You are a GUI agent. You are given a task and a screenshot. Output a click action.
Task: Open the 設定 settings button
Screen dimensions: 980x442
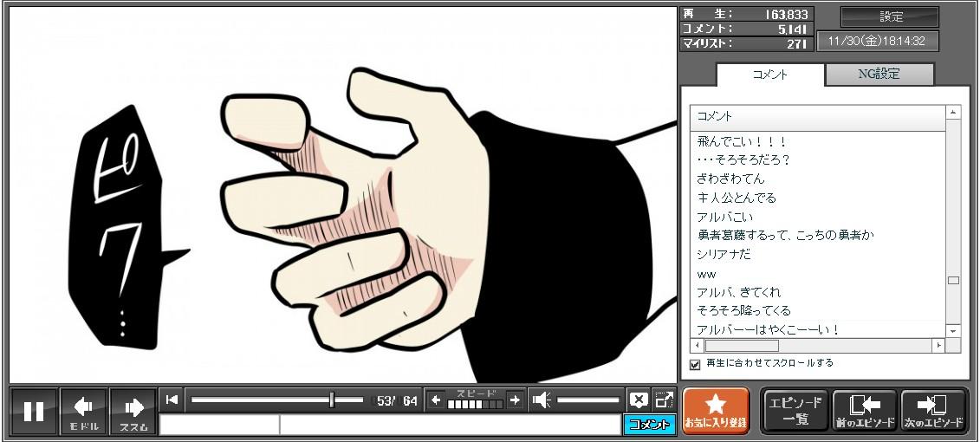coord(890,16)
